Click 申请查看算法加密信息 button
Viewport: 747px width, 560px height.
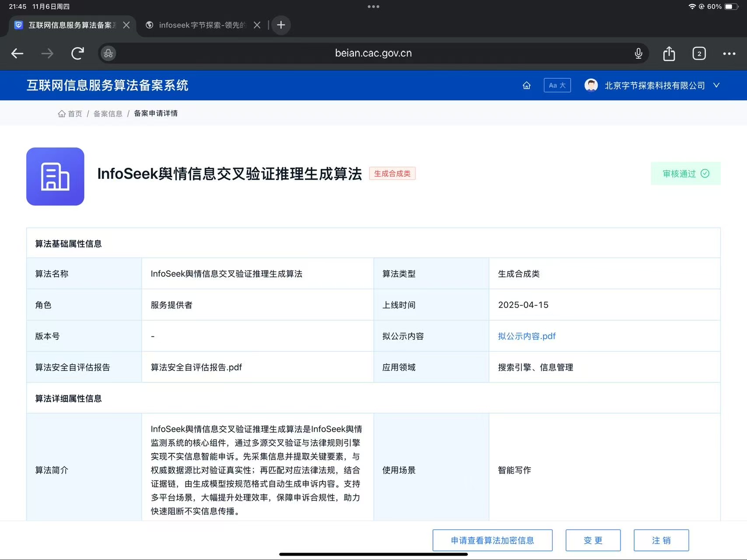tap(492, 540)
